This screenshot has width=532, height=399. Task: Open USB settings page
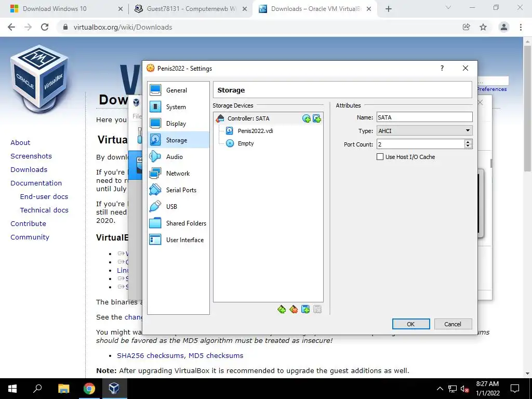[178, 207]
